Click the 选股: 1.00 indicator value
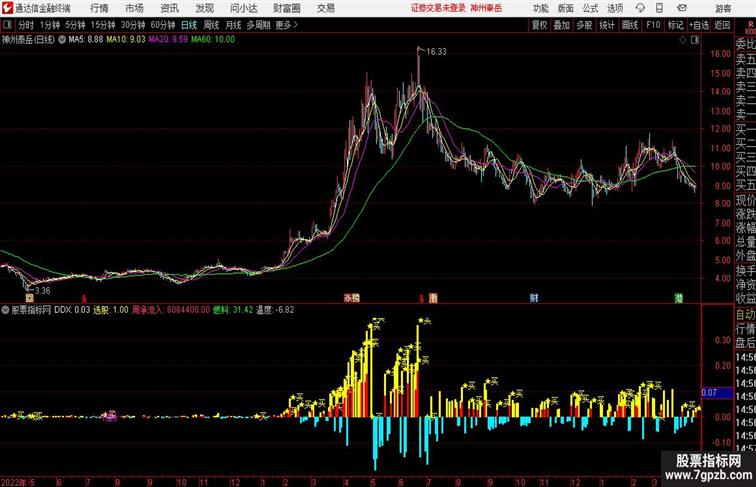The image size is (756, 487). coord(111,310)
